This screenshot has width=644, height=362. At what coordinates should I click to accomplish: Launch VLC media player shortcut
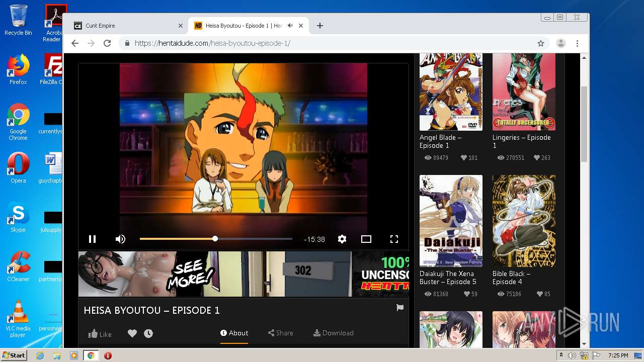click(x=18, y=319)
